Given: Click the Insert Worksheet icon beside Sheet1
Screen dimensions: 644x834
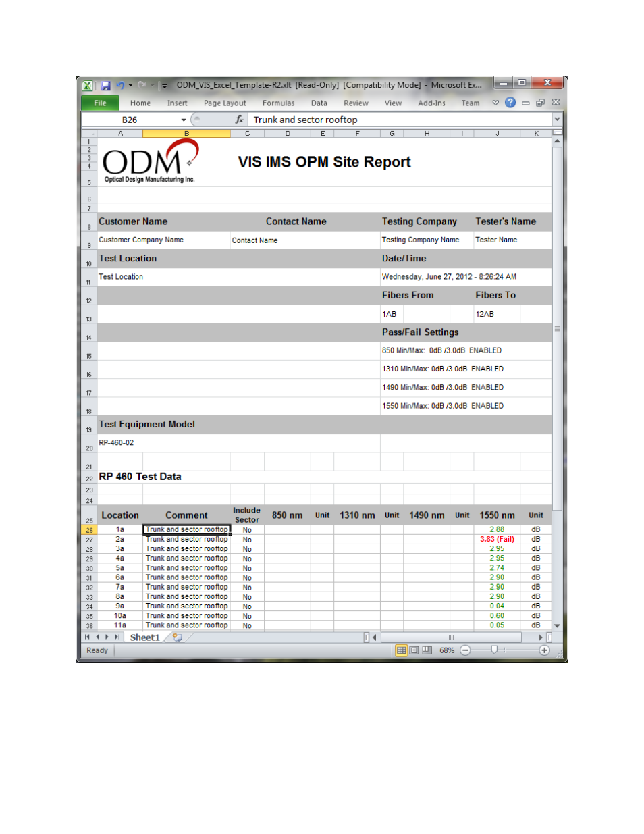Looking at the screenshot, I should click(178, 637).
